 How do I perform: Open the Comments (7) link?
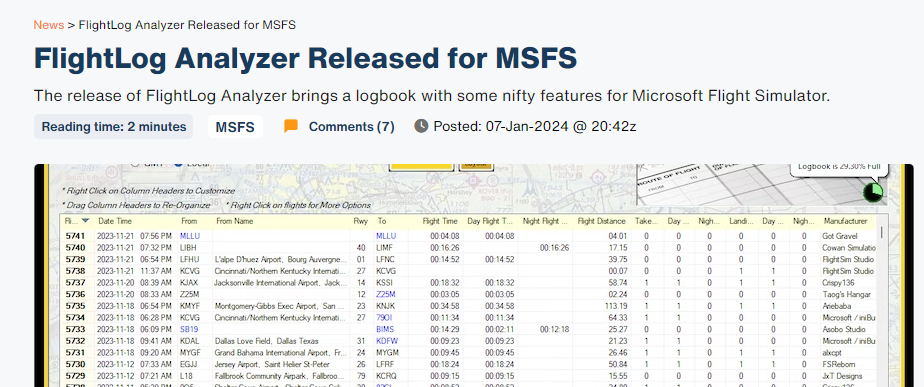click(351, 127)
